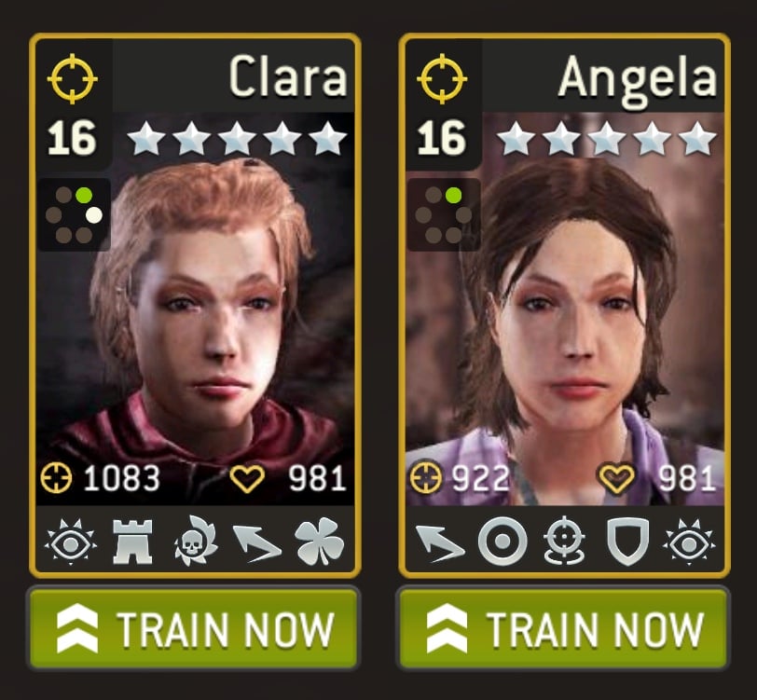Select Clara's character portrait

[195, 309]
